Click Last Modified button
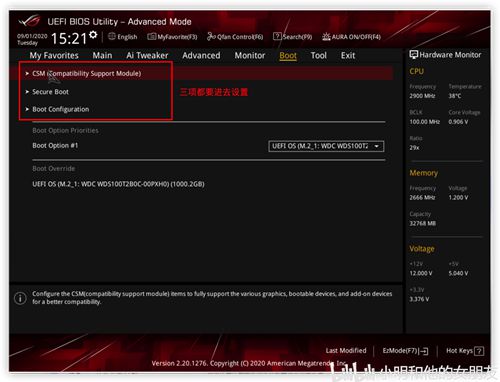The image size is (500, 382). (x=346, y=351)
